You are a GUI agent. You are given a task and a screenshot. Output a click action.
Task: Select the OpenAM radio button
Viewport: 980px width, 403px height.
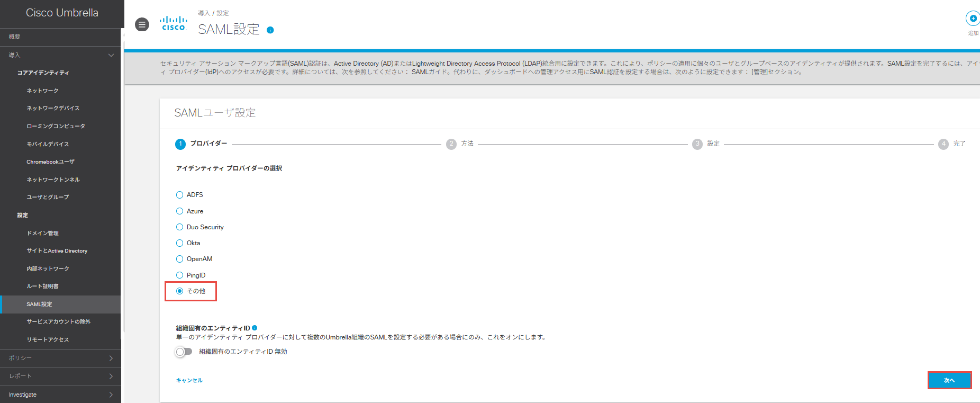click(179, 259)
